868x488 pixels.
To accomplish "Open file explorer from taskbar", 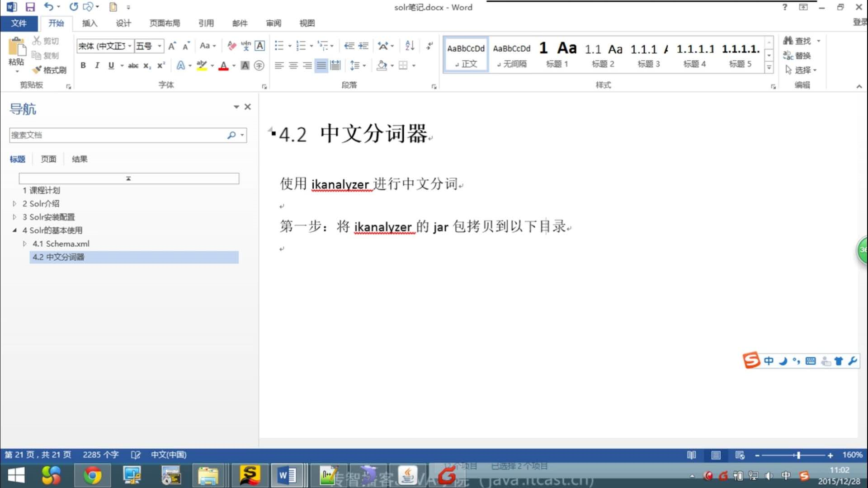I will 208,475.
